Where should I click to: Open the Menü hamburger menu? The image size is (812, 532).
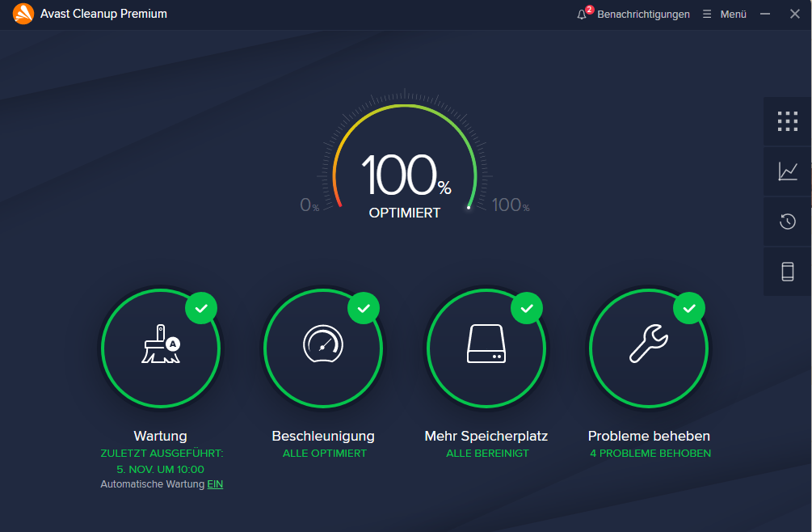(x=725, y=15)
